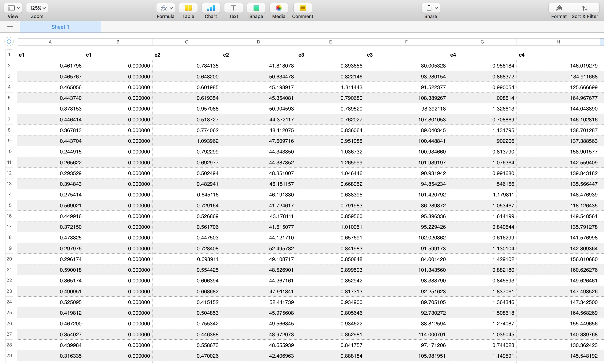Viewport: 604px width, 364px height.
Task: Open the Share dropdown menu
Action: click(430, 8)
